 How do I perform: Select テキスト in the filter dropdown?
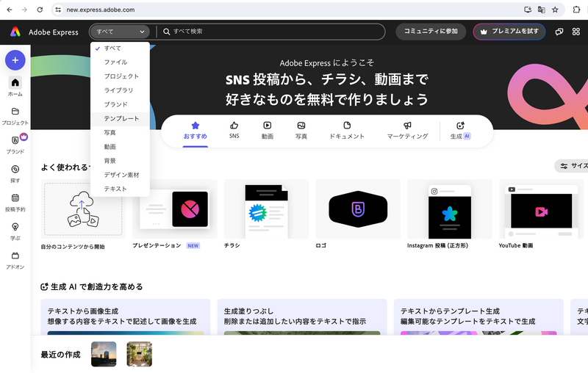pyautogui.click(x=120, y=189)
